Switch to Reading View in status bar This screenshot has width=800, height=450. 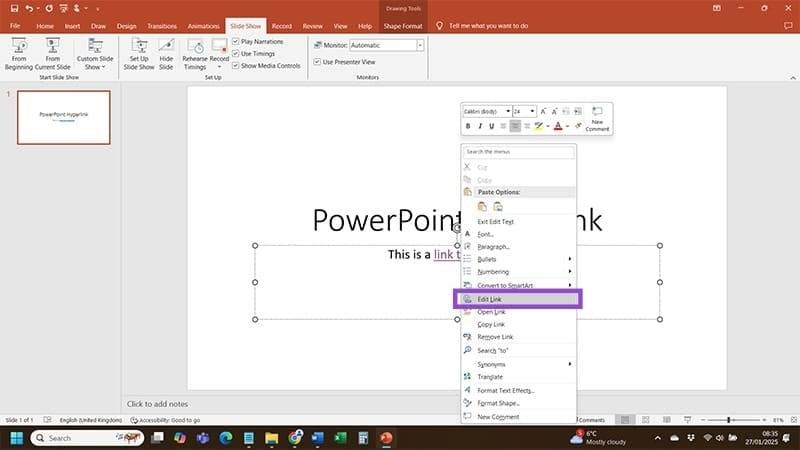click(x=666, y=420)
